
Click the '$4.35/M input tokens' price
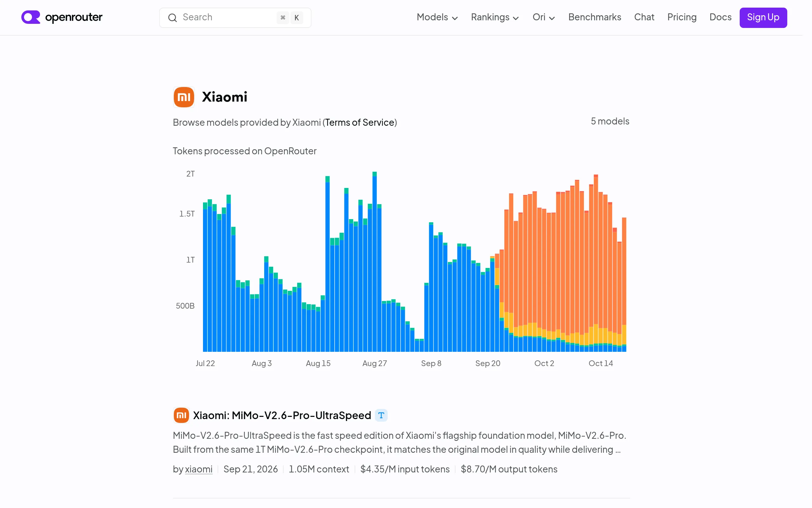coord(405,469)
